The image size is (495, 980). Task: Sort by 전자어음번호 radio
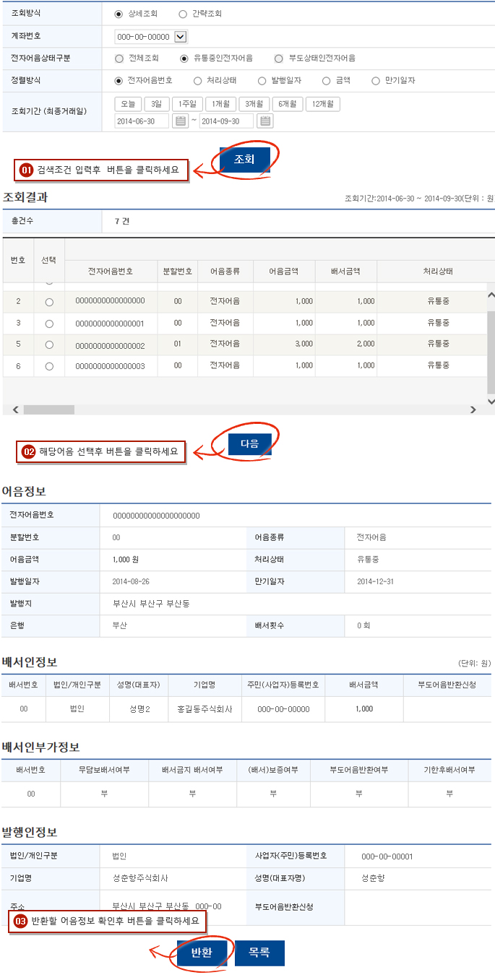pyautogui.click(x=119, y=81)
